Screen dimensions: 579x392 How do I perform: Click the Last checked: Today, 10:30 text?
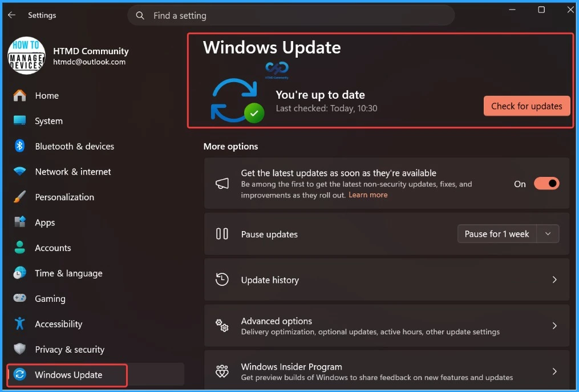coord(326,108)
